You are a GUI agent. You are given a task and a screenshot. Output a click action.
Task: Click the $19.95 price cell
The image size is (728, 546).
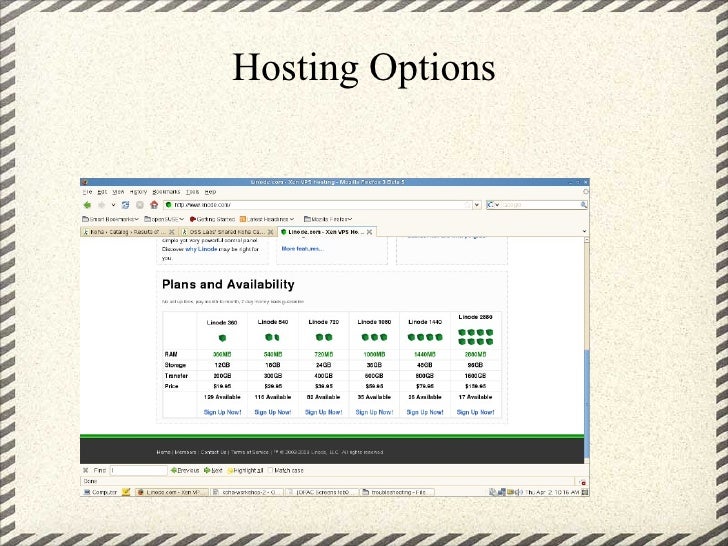tap(222, 386)
